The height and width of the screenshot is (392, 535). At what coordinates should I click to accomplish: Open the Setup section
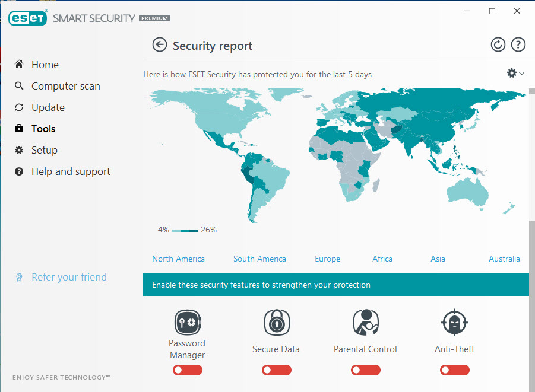point(45,150)
